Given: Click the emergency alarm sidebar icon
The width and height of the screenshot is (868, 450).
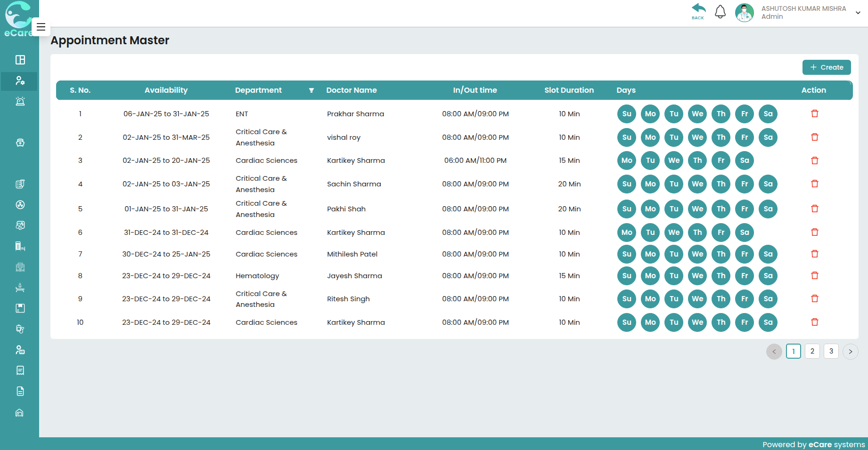Looking at the screenshot, I should [20, 101].
